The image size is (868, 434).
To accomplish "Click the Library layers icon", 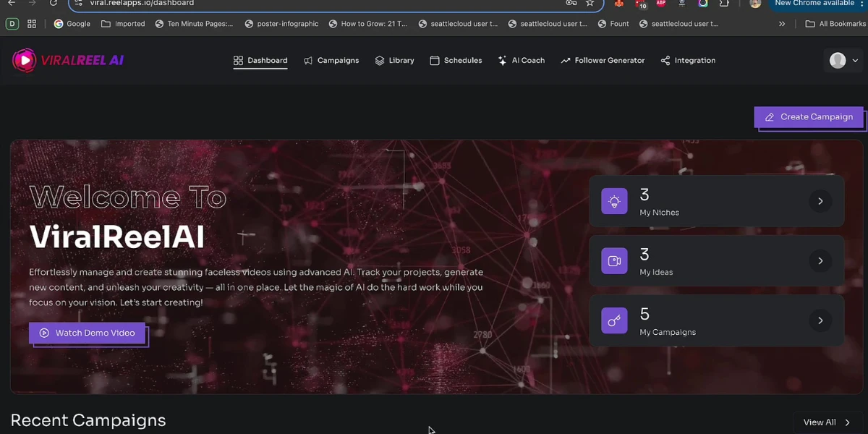I will click(x=380, y=61).
